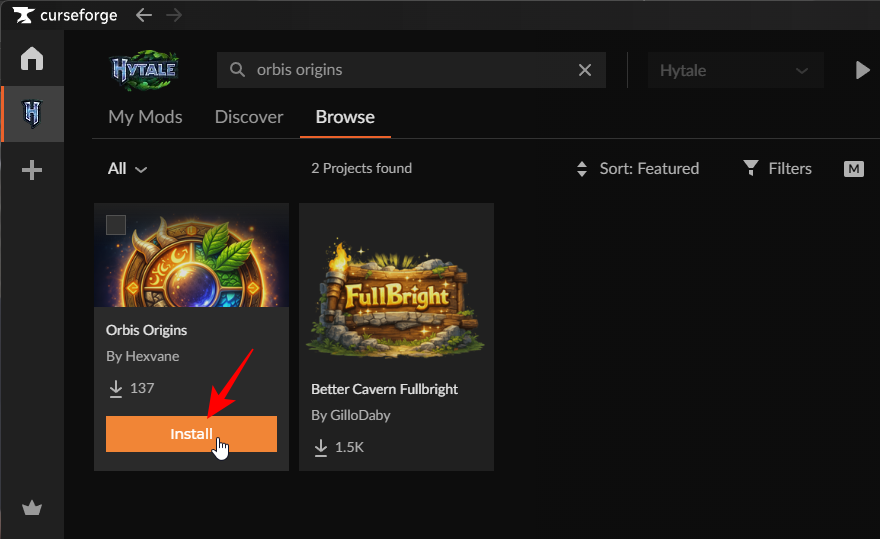Expand the Hytale profile dropdown
This screenshot has height=539, width=880.
pos(734,71)
